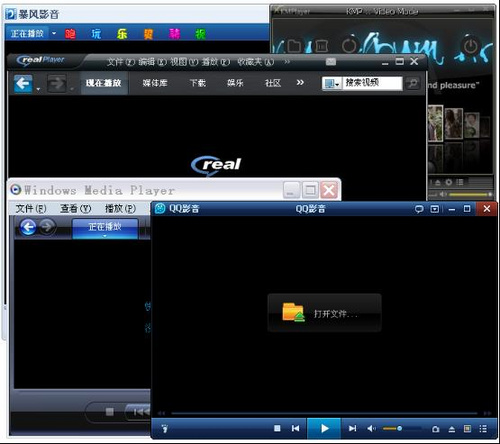Click the QQ影音 logo icon in title bar

[x=160, y=208]
